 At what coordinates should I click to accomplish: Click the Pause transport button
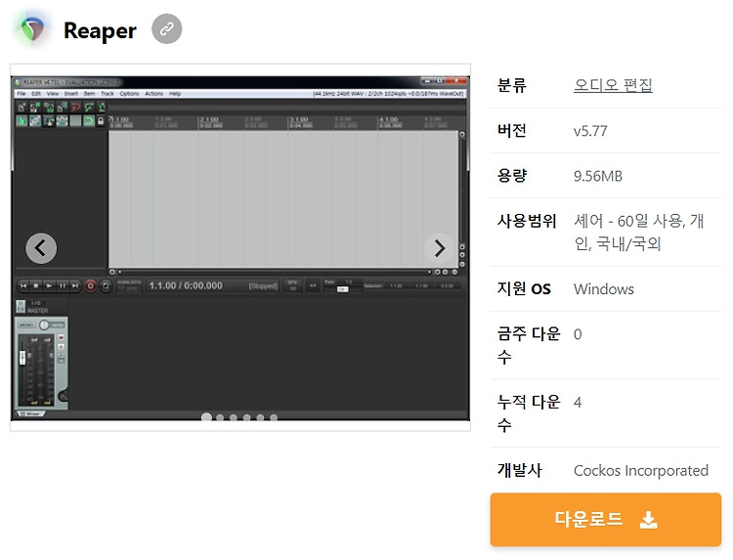pyautogui.click(x=63, y=285)
